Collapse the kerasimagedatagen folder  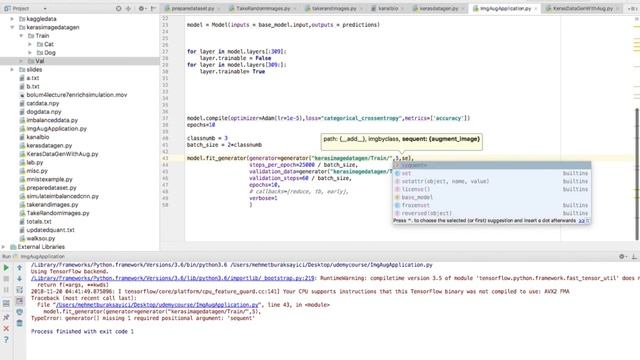pyautogui.click(x=12, y=27)
